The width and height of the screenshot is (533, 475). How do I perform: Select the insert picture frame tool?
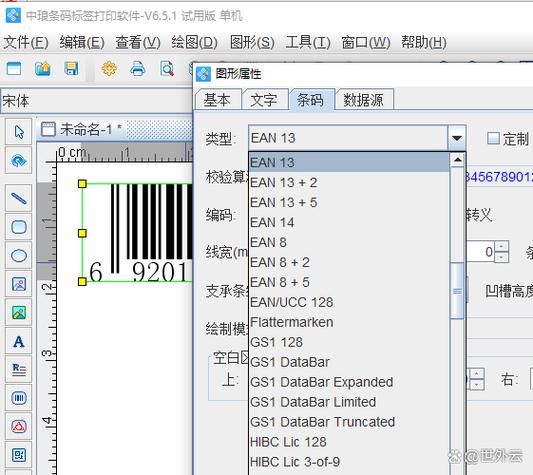(x=19, y=284)
